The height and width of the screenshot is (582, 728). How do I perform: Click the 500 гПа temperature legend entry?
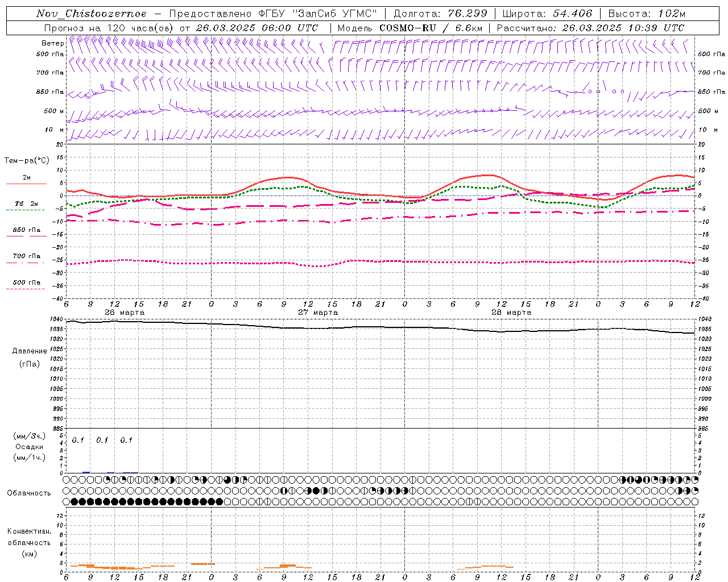pyautogui.click(x=26, y=282)
